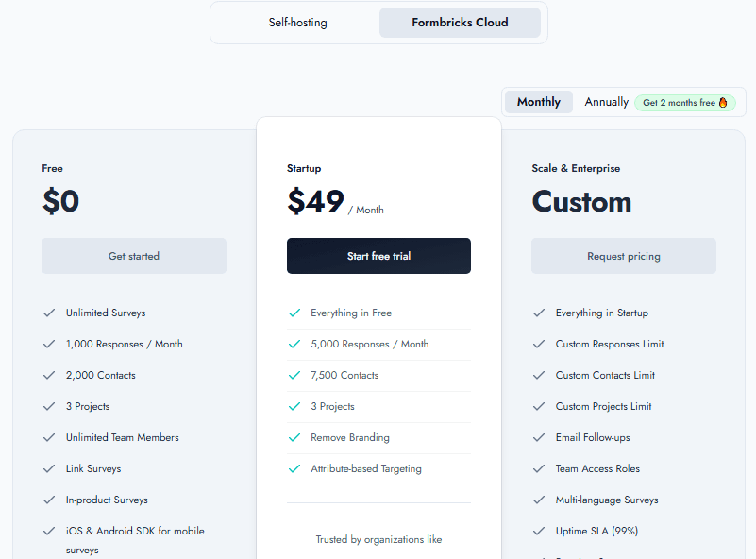This screenshot has width=756, height=559.
Task: Click Get started on the Free plan
Action: (133, 256)
